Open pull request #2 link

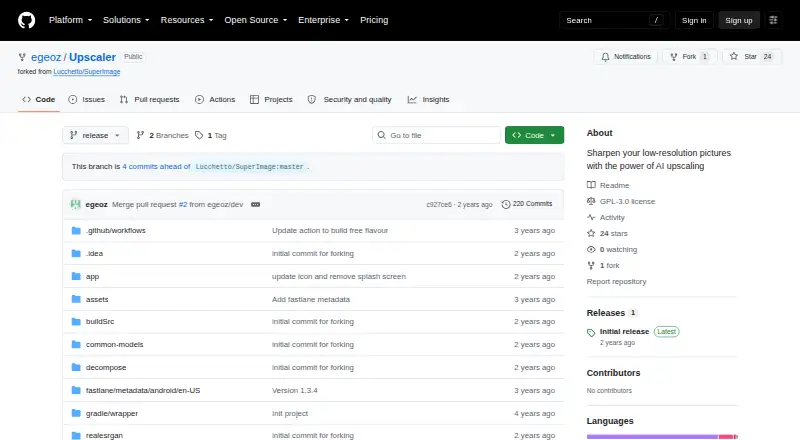183,204
